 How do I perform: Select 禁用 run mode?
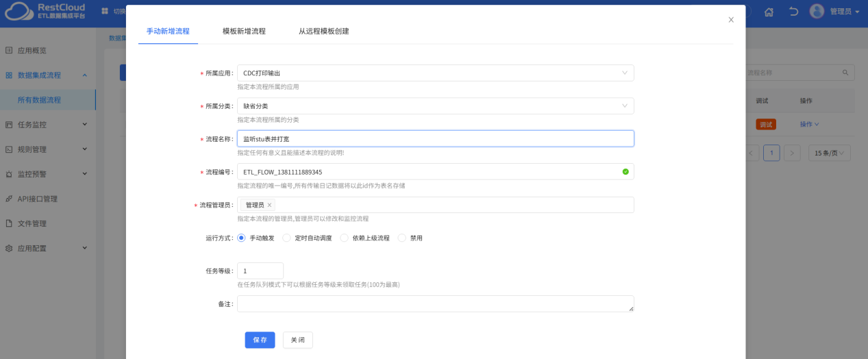click(402, 238)
